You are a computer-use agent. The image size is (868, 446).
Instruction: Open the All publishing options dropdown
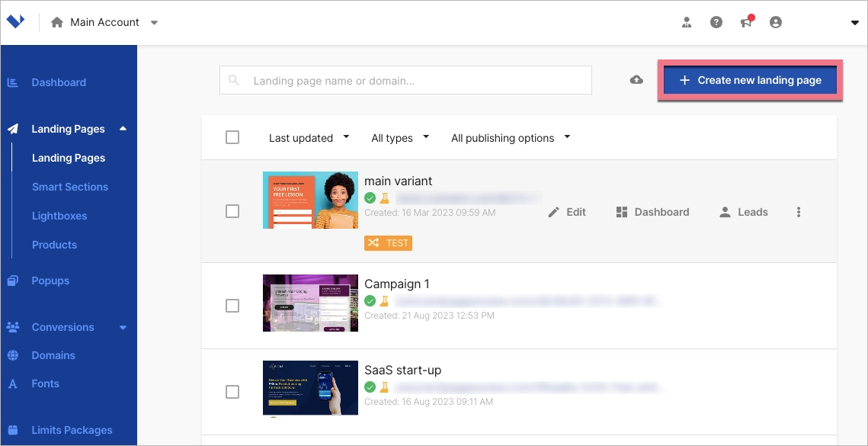point(509,137)
